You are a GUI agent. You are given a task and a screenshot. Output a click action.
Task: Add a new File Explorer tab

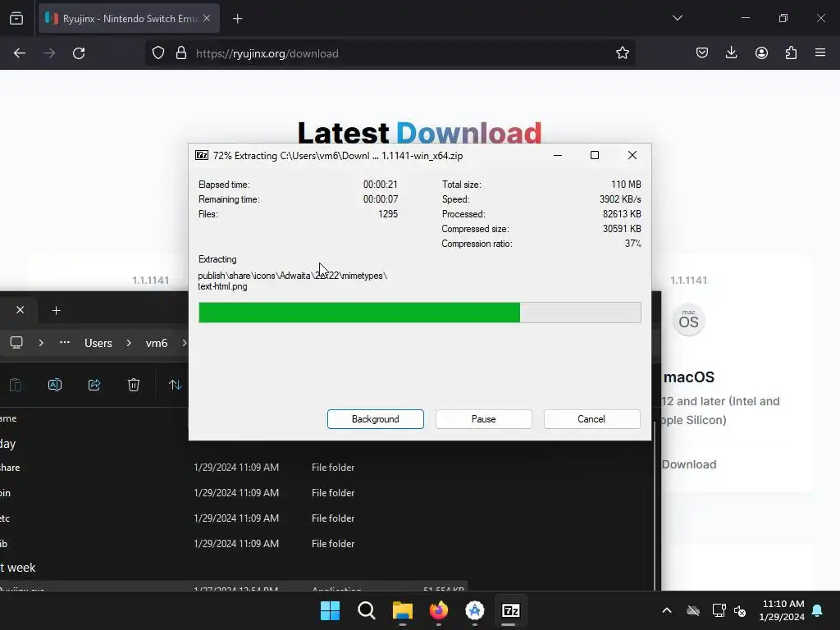(x=57, y=310)
